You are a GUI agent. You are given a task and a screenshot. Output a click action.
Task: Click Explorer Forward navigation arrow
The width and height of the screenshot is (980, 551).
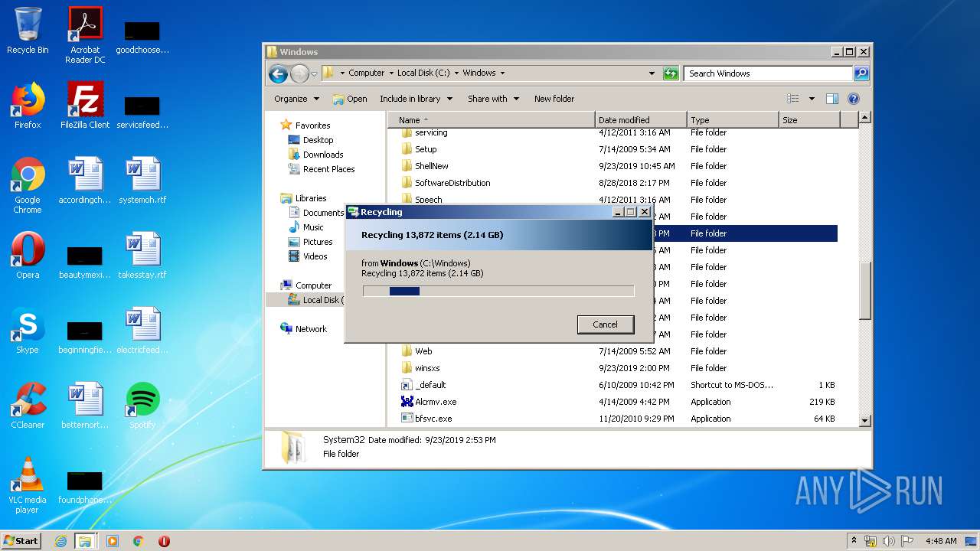(299, 73)
